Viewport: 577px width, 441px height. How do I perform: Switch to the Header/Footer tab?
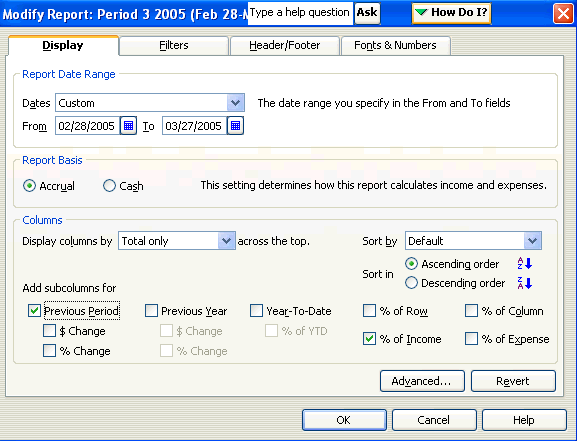click(x=284, y=46)
